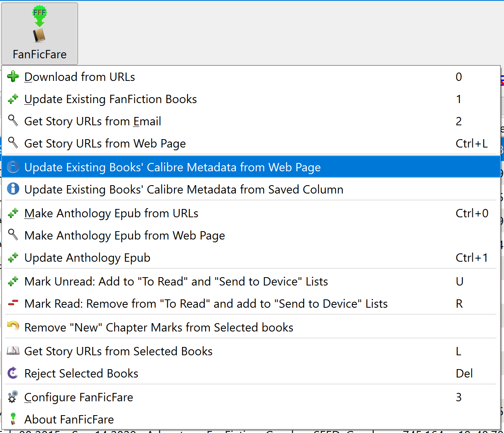Choose Update Existing FanFiction Books
504x433 pixels.
(x=111, y=99)
